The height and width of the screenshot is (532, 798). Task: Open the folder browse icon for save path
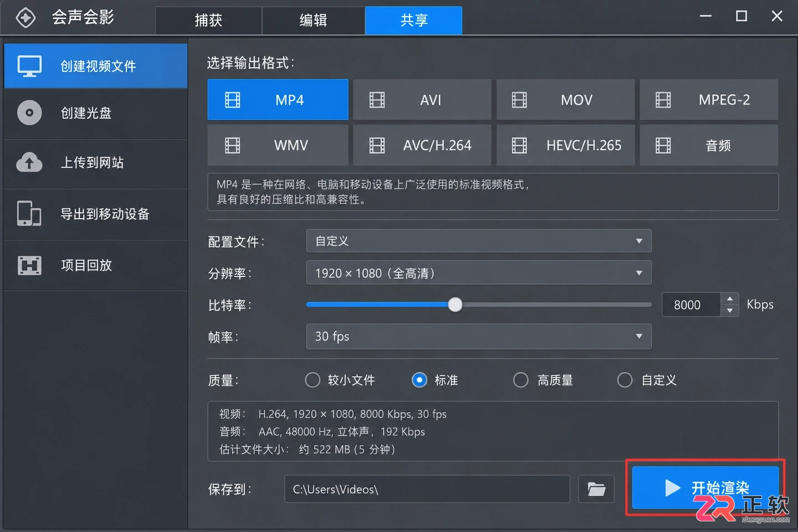[x=596, y=489]
